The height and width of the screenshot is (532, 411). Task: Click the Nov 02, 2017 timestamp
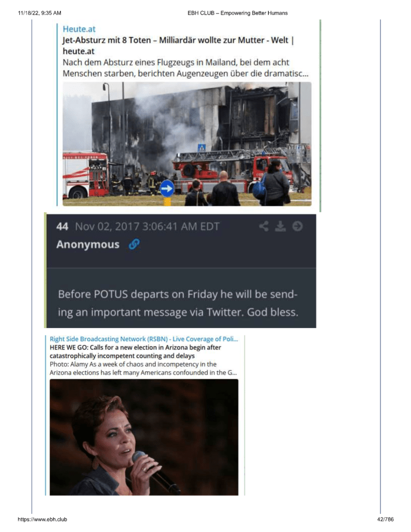[x=147, y=226]
